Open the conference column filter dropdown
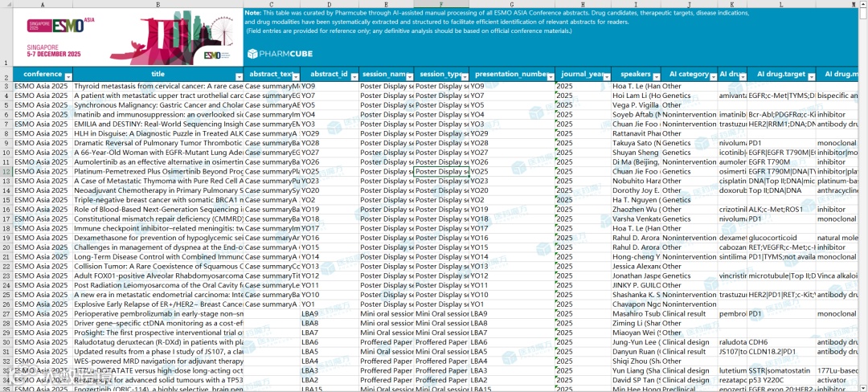 (x=68, y=77)
